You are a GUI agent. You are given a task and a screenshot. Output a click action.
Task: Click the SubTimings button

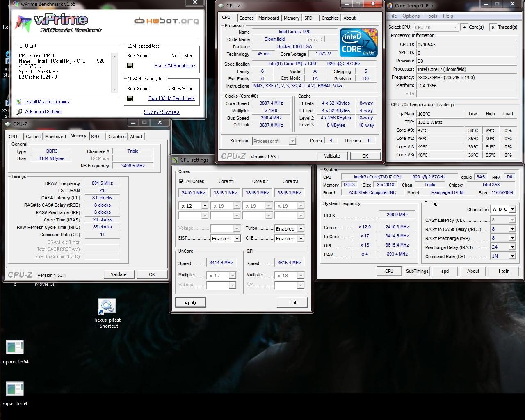417,271
